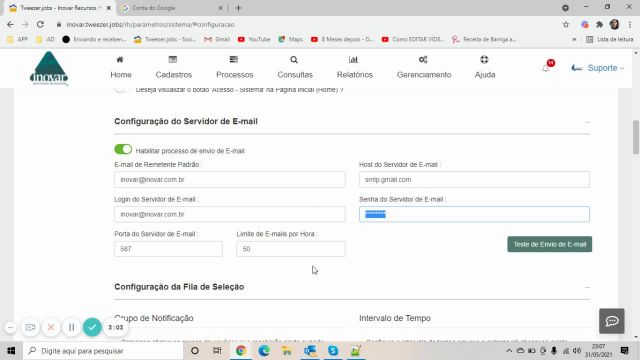Screen dimensions: 640x360
Task: Open the Cadastros menu
Action: click(173, 67)
